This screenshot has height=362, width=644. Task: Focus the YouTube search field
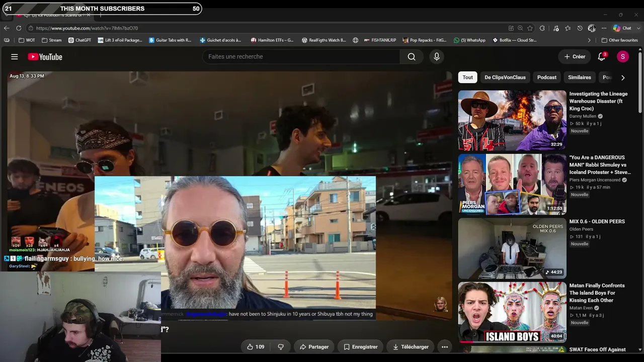tap(302, 57)
